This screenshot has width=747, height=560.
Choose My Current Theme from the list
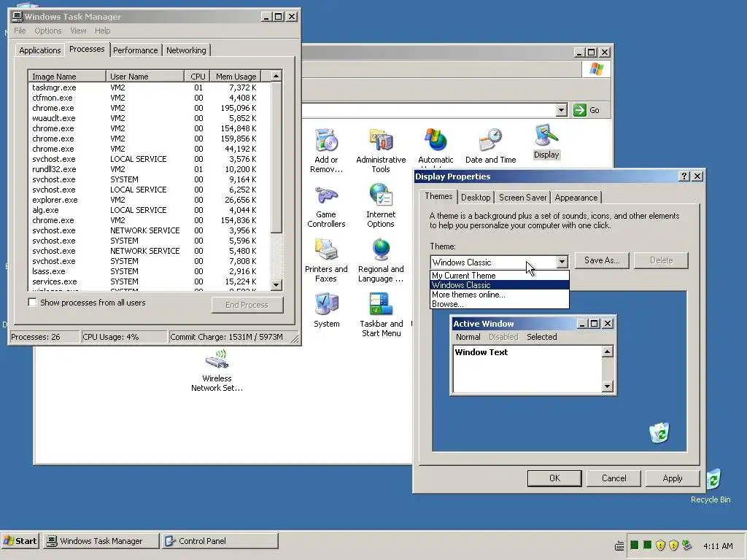point(499,275)
